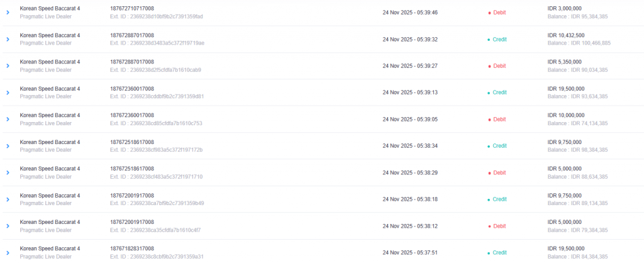This screenshot has width=644, height=263.
Task: Toggle chevron for the 05:38:34 credit row
Action: (8, 146)
